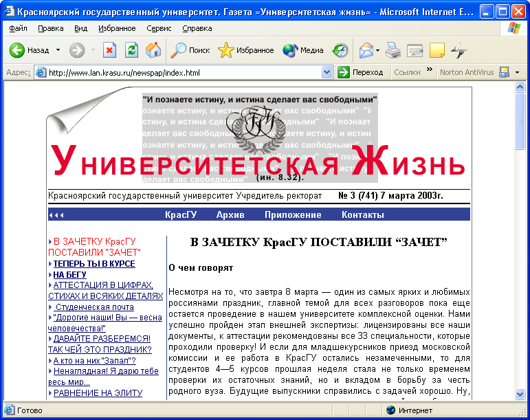Screen dimensions: 530x420
Task: Open the Back button history dropdown
Action: [x=58, y=50]
